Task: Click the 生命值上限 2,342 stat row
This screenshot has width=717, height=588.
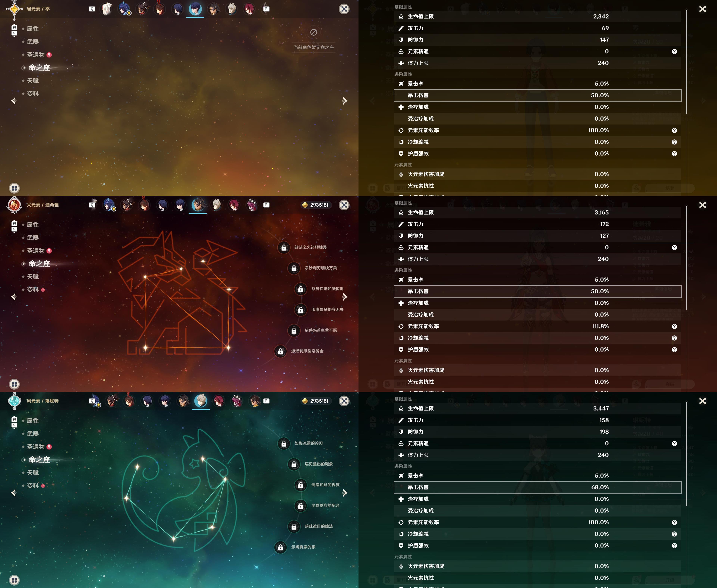Action: (x=537, y=16)
